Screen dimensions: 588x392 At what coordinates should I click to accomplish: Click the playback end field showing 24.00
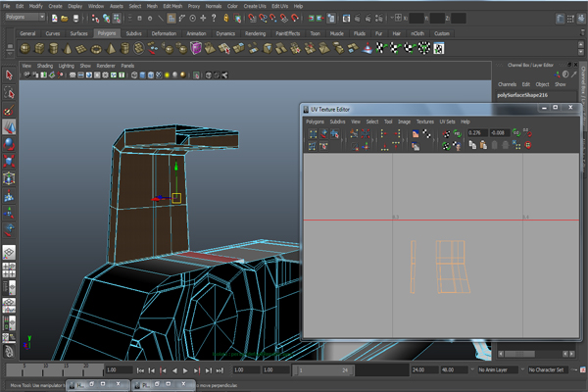(x=424, y=369)
